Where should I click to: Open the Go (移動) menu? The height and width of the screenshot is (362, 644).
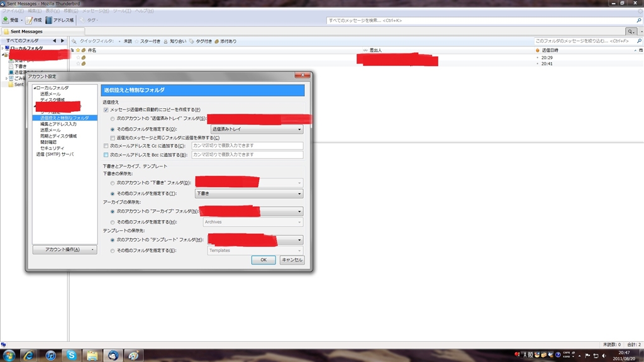point(70,11)
